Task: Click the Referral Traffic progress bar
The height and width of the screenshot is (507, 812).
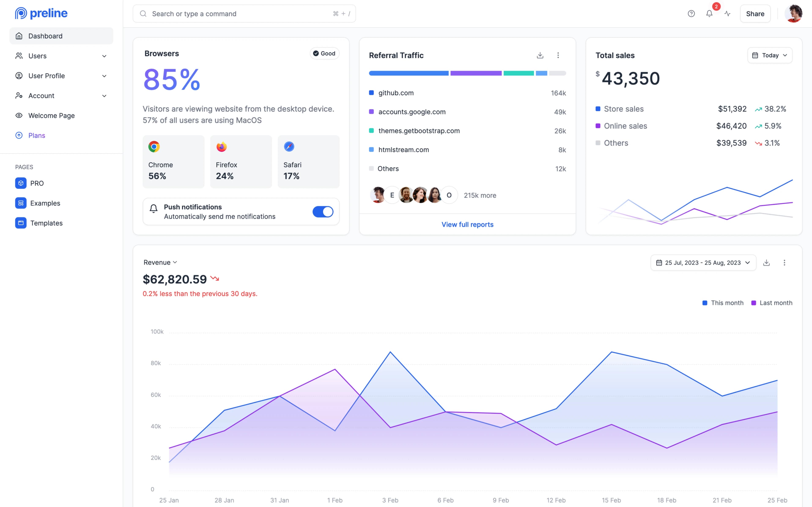Action: [467, 73]
